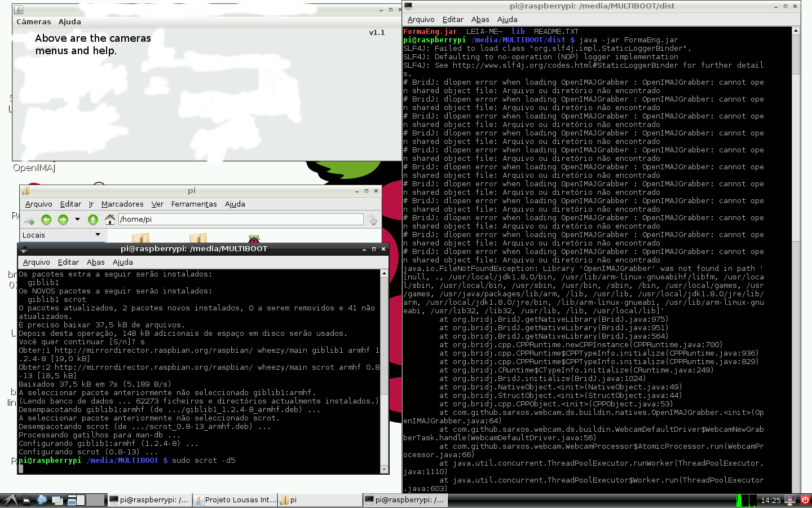
Task: Click scrollbar down arrow in MULTIBOOT terminal
Action: pyautogui.click(x=384, y=469)
